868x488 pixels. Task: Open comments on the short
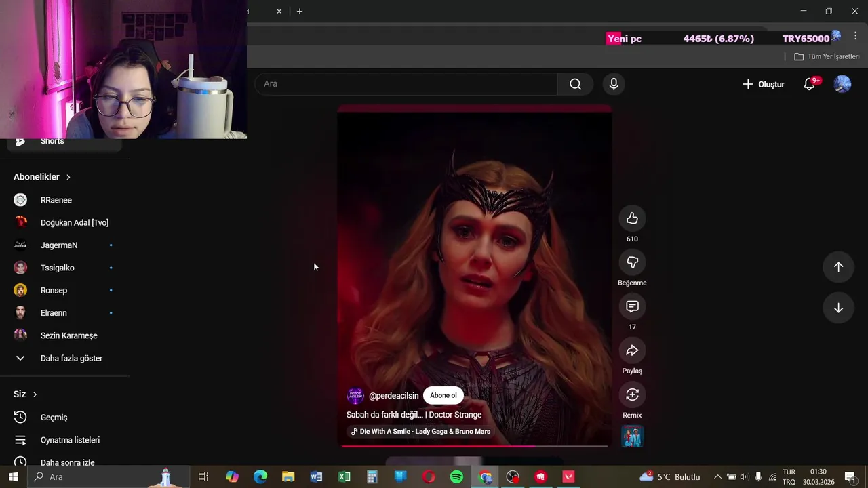pyautogui.click(x=632, y=306)
